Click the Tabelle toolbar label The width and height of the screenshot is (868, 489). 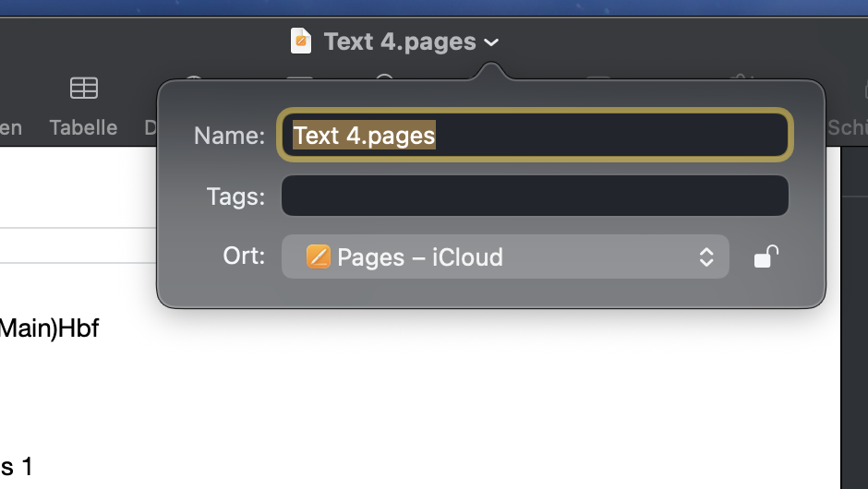[x=83, y=127]
